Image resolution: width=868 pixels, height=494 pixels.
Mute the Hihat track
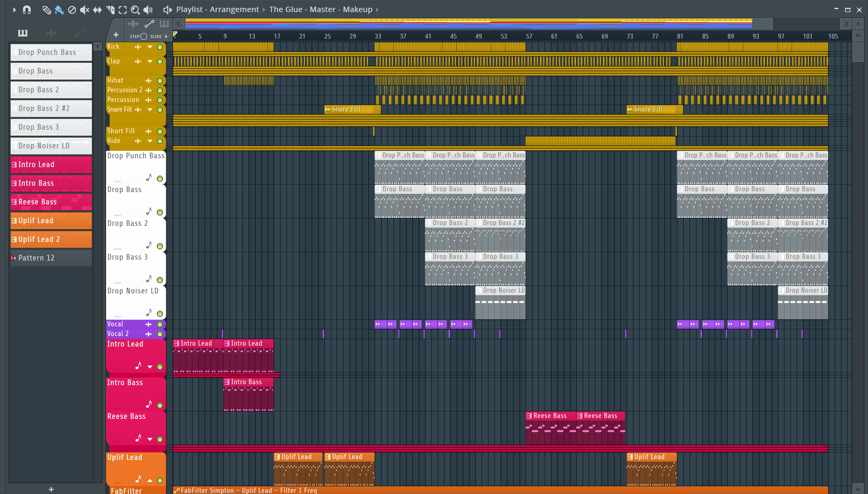point(160,81)
